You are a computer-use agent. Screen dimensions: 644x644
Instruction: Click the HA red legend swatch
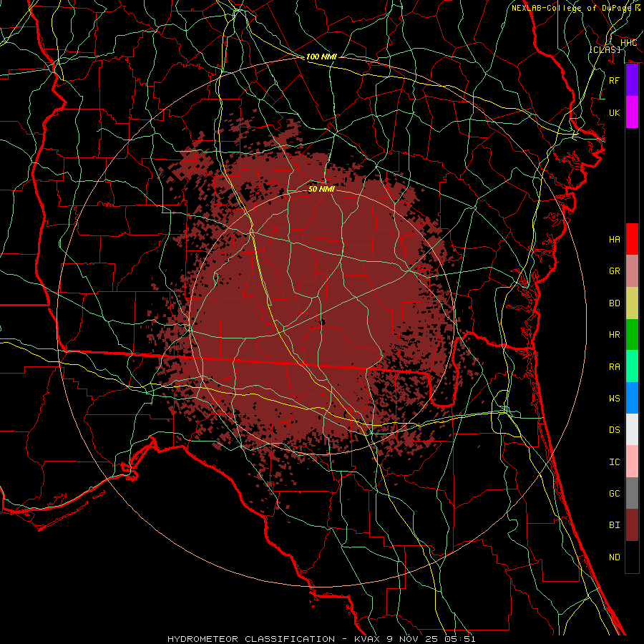[632, 239]
